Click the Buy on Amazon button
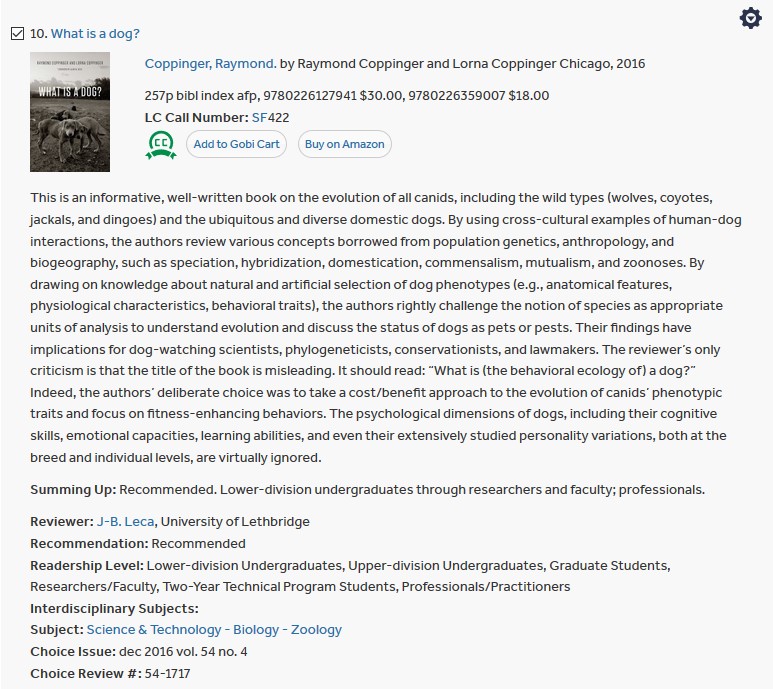 point(344,145)
